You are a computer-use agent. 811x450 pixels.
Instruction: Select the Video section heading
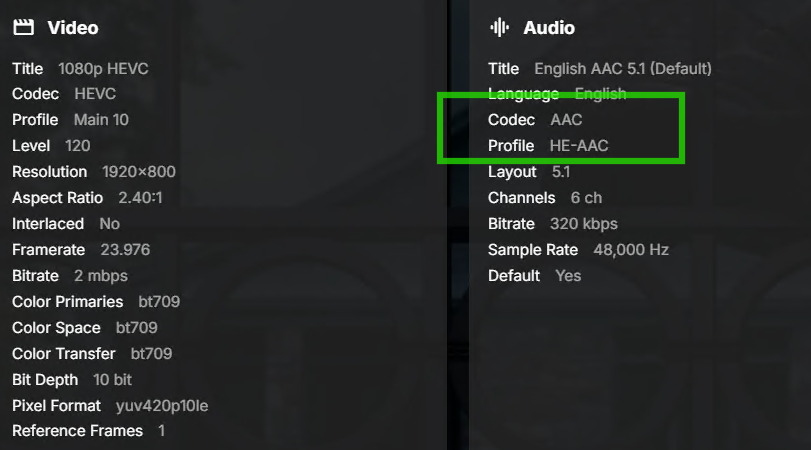coord(73,28)
